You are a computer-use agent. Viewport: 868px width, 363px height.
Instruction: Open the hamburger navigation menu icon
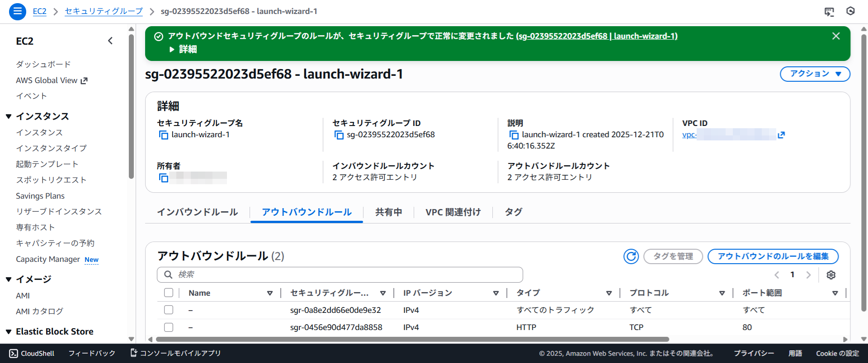click(17, 11)
